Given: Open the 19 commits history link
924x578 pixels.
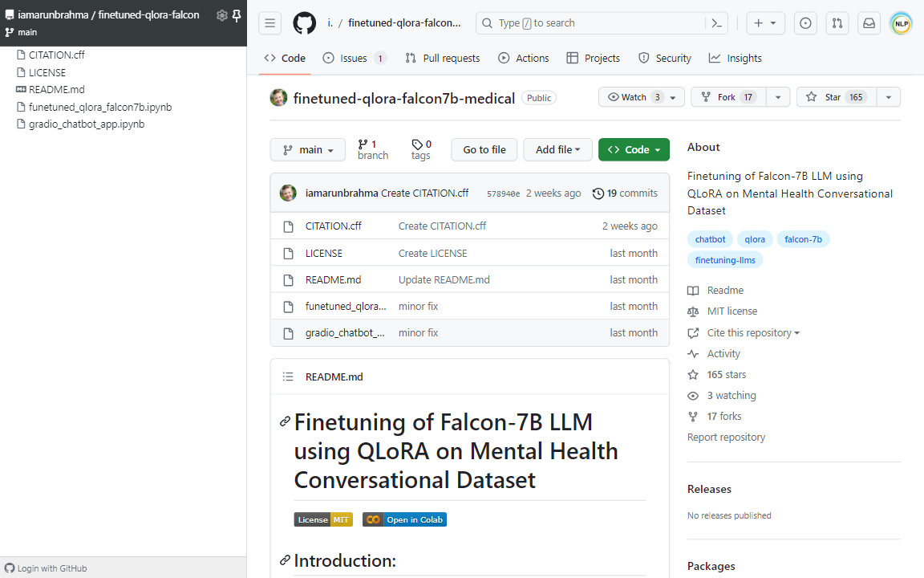Looking at the screenshot, I should click(x=625, y=193).
